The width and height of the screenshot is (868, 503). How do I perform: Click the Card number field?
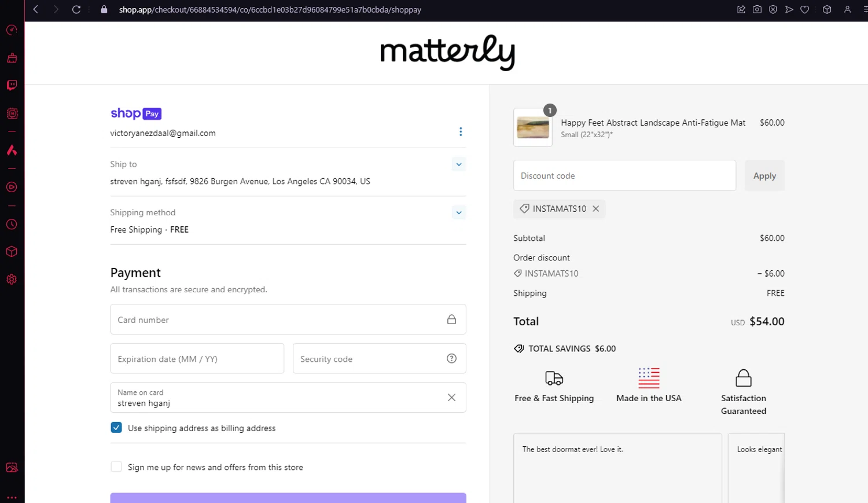[x=288, y=320]
